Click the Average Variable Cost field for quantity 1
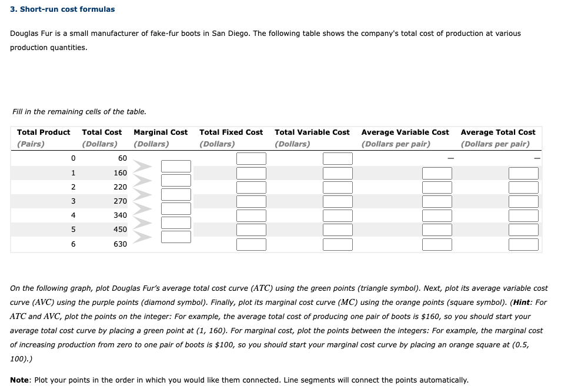Image resolution: width=588 pixels, height=392 pixels. pos(437,172)
